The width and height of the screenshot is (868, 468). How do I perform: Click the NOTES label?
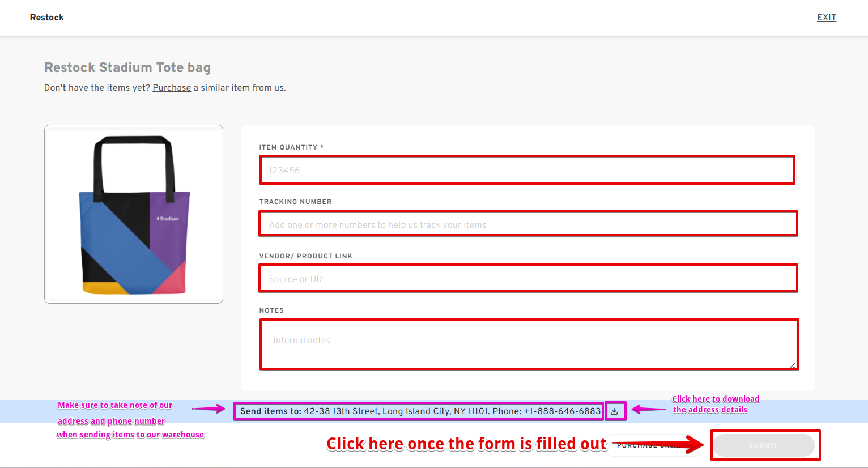[271, 310]
